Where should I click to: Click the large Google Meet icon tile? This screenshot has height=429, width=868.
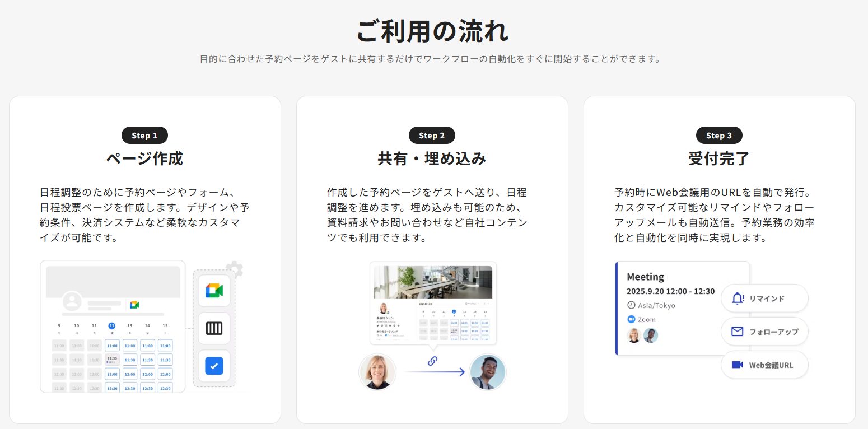(214, 291)
